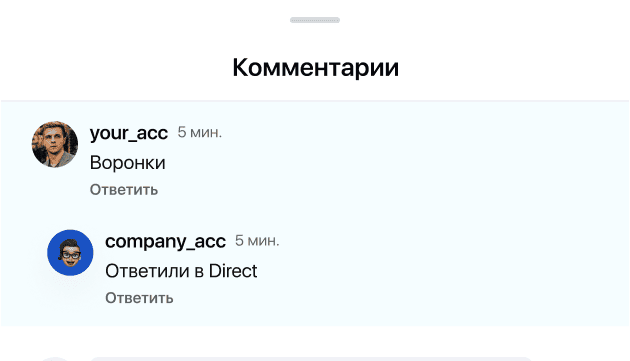Tap the partially visible avatar beside comment box
The height and width of the screenshot is (361, 630).
coord(55,359)
